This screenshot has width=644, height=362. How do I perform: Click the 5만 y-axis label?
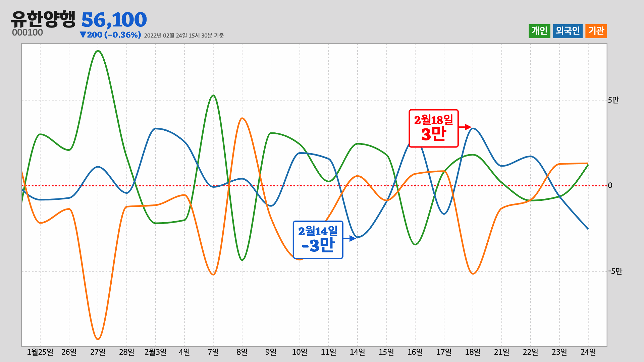coord(613,100)
